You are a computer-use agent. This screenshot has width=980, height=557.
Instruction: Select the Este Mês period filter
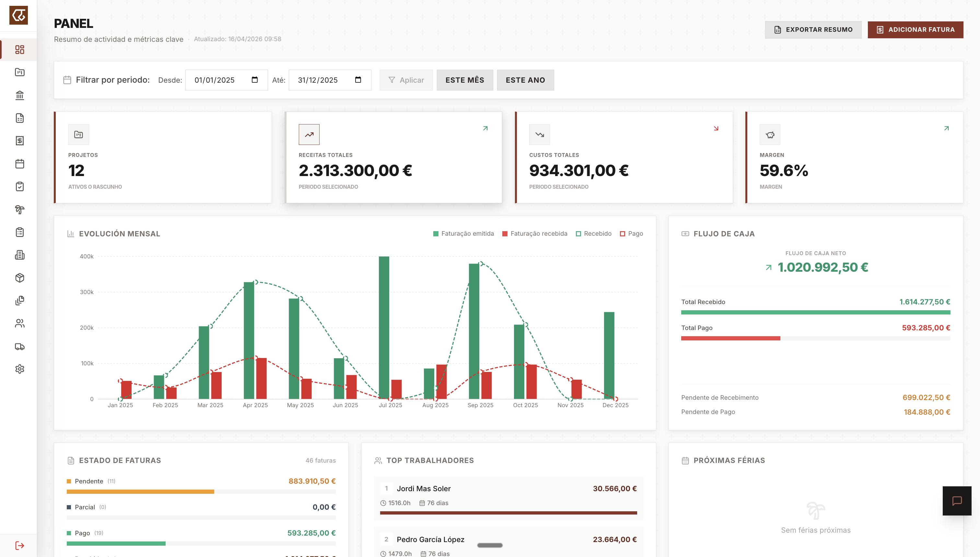[x=465, y=80]
